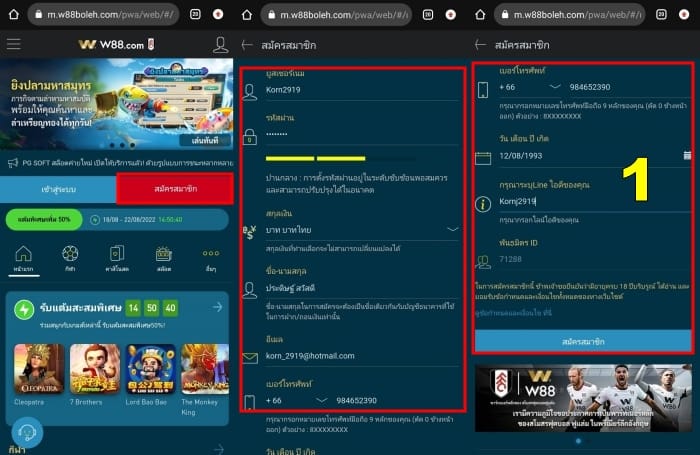Click the affiliate ID field 71288

595,259
